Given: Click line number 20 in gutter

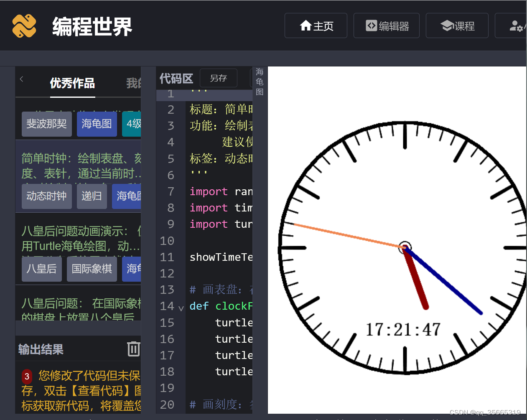Looking at the screenshot, I should (167, 405).
